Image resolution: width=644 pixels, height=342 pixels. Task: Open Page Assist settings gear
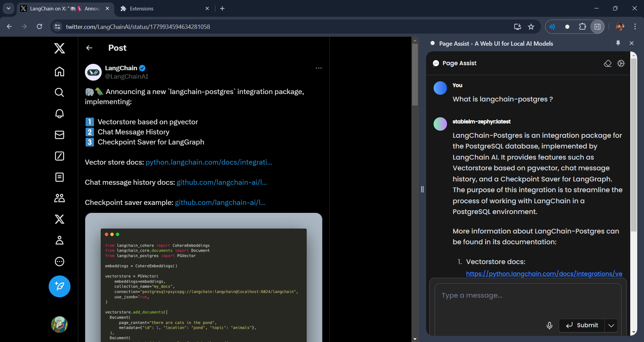tap(621, 63)
